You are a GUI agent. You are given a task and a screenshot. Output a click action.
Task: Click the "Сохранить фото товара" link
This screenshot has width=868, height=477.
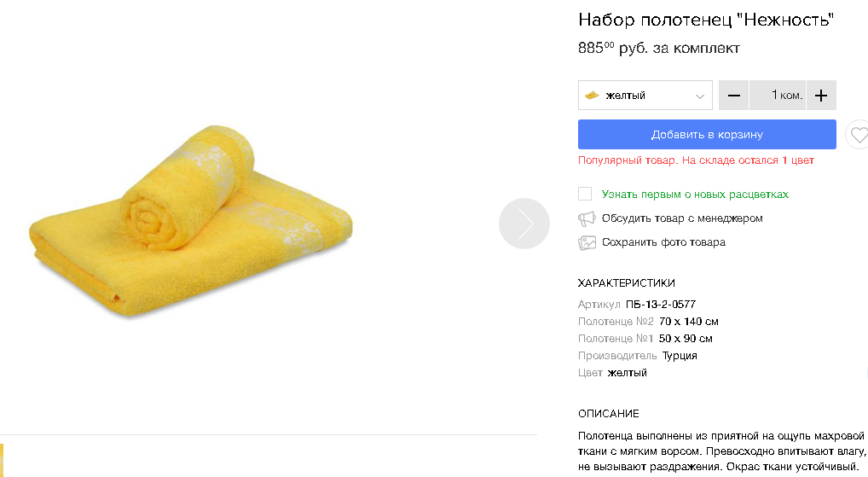click(663, 242)
